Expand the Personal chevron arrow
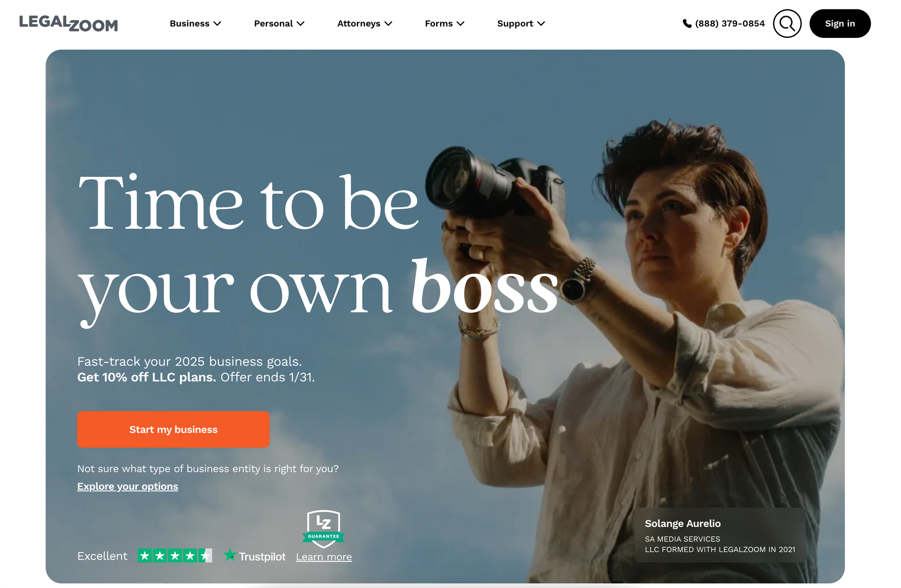 pos(300,23)
